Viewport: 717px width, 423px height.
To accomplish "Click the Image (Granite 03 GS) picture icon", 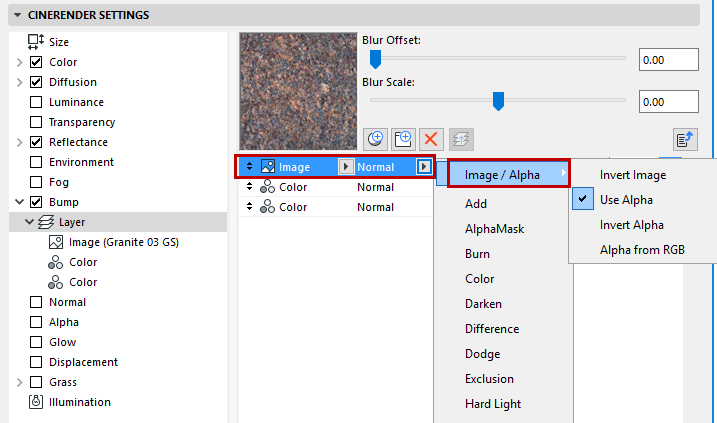I will coord(56,242).
